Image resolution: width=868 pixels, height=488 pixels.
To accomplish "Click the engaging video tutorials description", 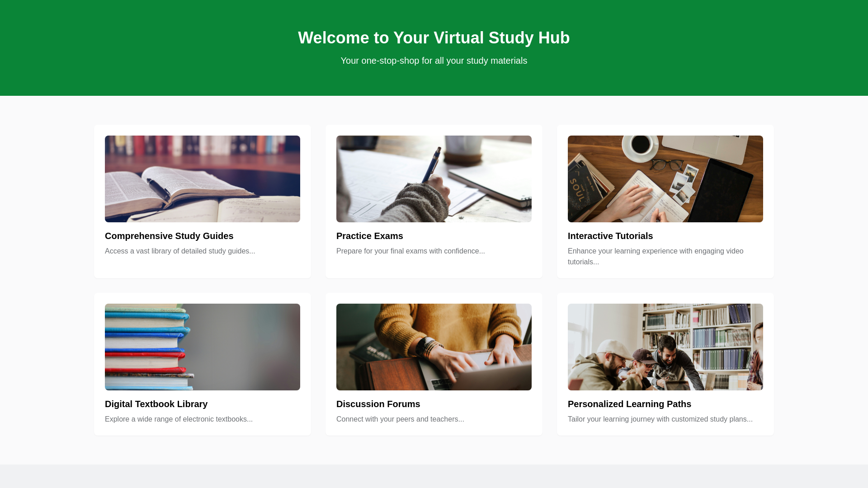I will 656,256.
